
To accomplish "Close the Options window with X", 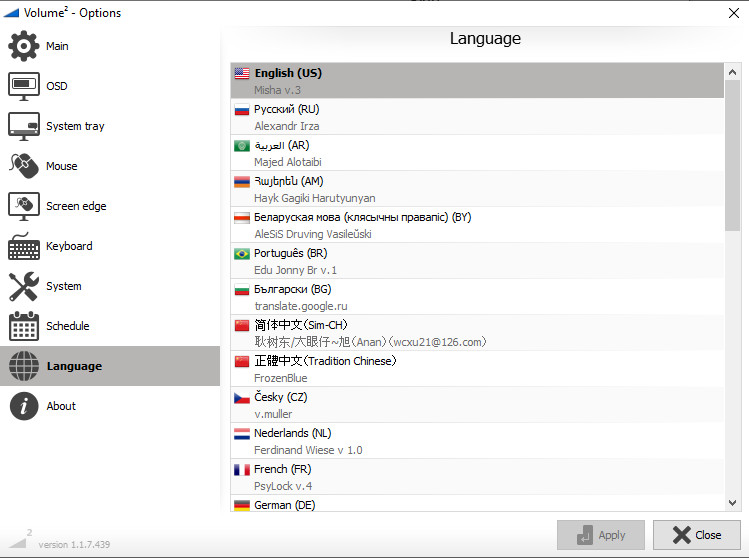I will pos(730,12).
